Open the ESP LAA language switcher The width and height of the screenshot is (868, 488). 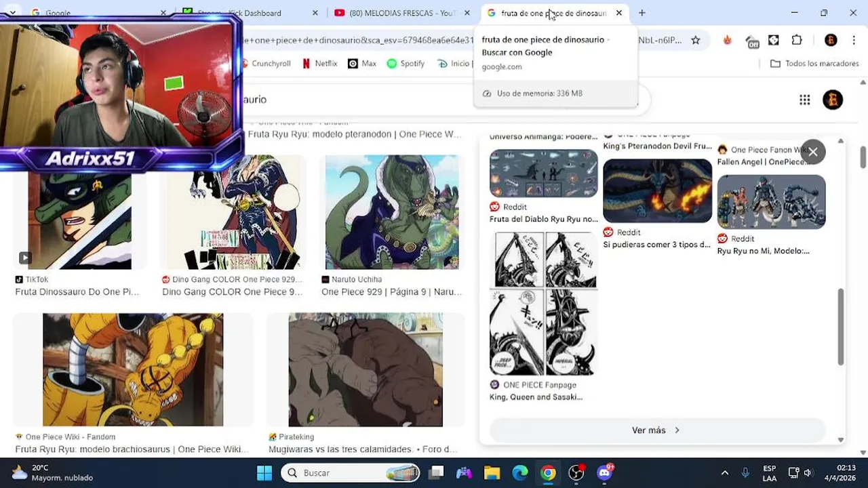(x=770, y=472)
